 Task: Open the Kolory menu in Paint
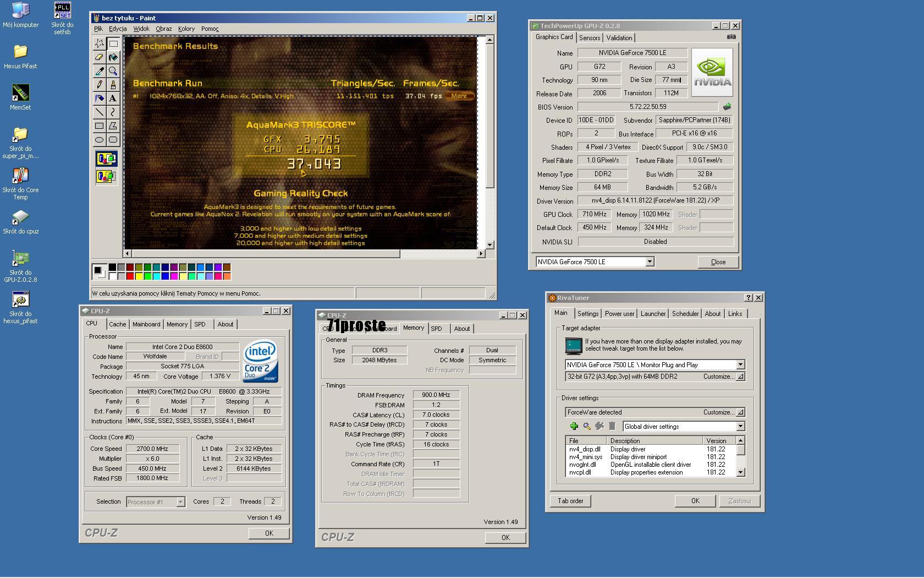[x=186, y=29]
